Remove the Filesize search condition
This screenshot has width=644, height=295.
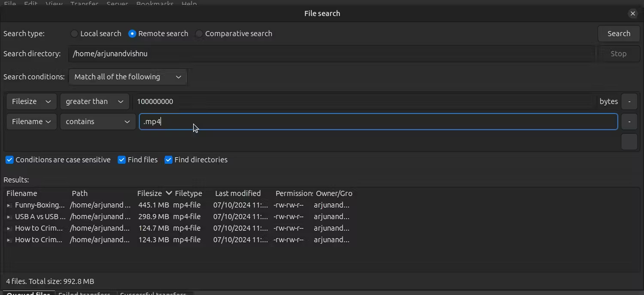pyautogui.click(x=629, y=101)
